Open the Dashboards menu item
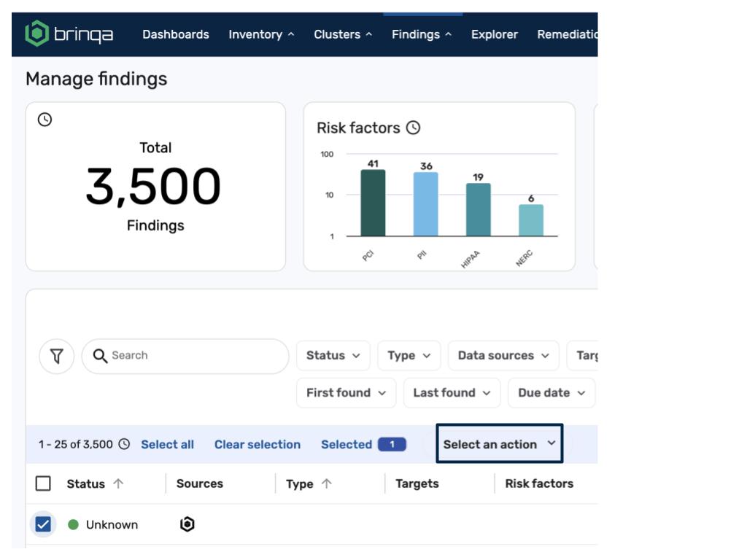This screenshot has height=560, width=747. click(175, 34)
